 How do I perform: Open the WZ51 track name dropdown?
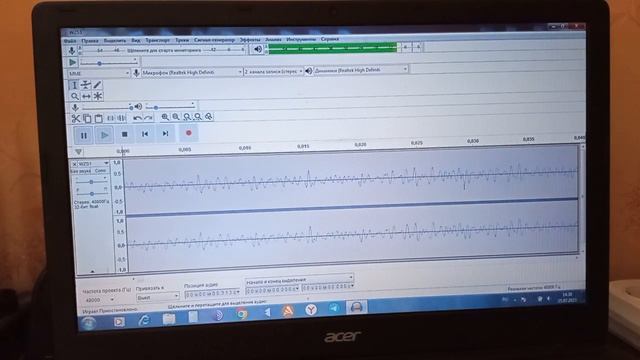point(93,164)
